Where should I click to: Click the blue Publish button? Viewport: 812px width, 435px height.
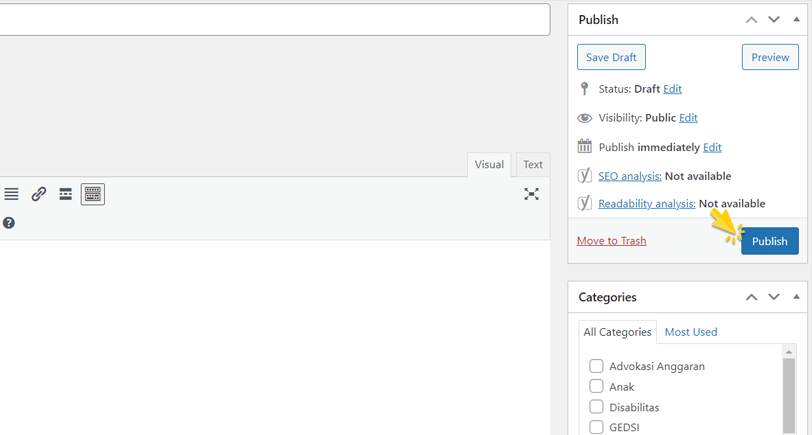coord(769,241)
